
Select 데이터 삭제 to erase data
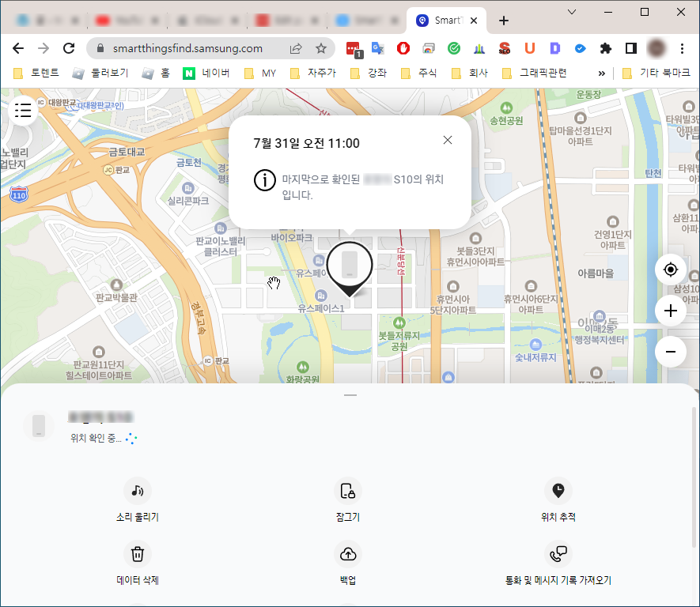(x=138, y=564)
